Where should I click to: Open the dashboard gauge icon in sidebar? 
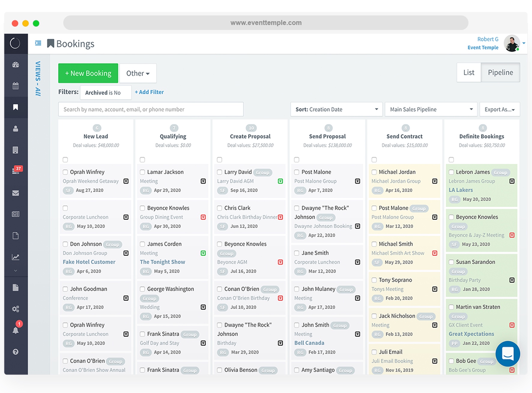[16, 65]
